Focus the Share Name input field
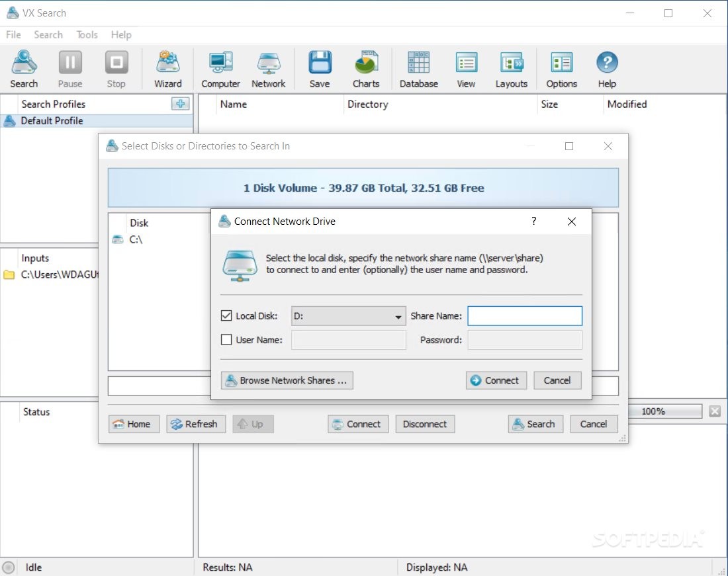Screen dimensions: 728x576 point(525,316)
